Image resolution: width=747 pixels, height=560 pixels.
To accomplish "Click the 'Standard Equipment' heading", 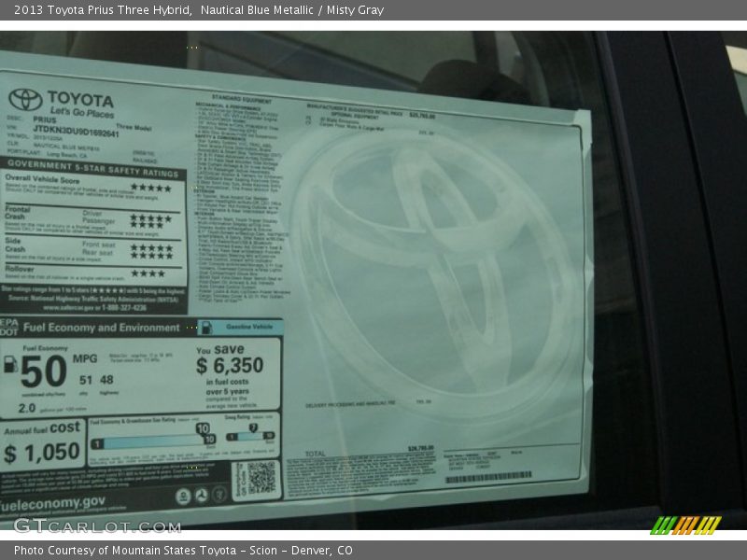I will pos(242,99).
